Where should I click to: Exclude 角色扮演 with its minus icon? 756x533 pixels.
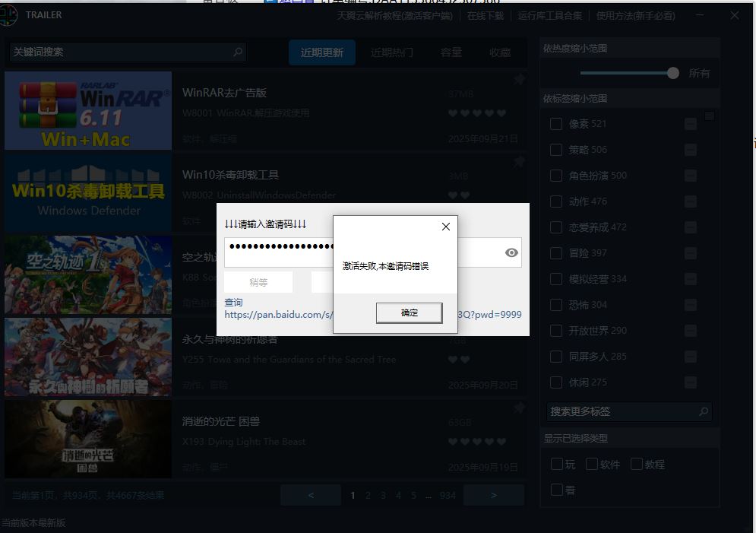click(x=691, y=176)
